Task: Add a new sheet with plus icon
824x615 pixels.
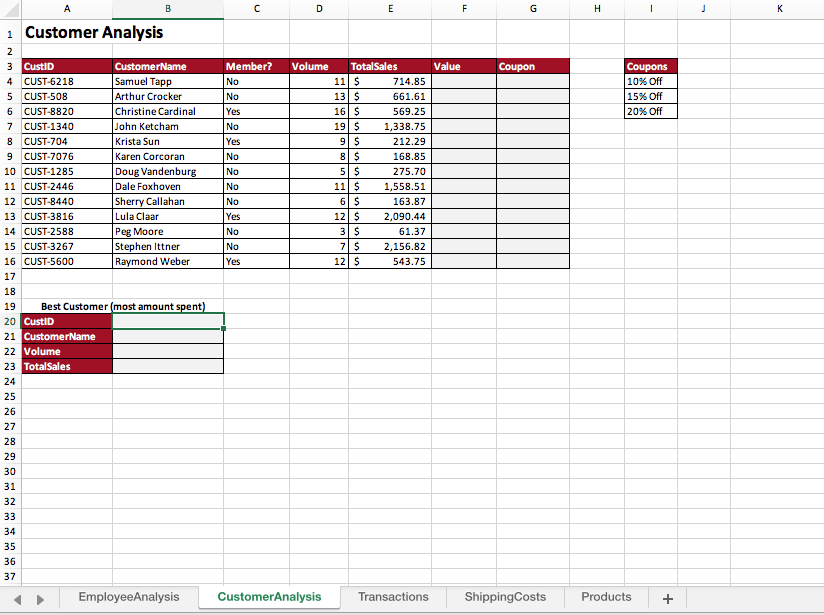Action: point(667,599)
